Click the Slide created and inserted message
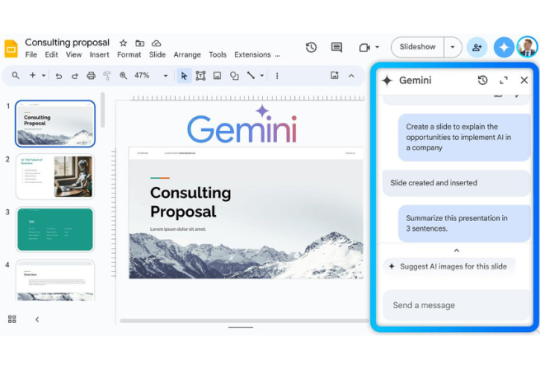The width and height of the screenshot is (540, 370). [x=456, y=183]
